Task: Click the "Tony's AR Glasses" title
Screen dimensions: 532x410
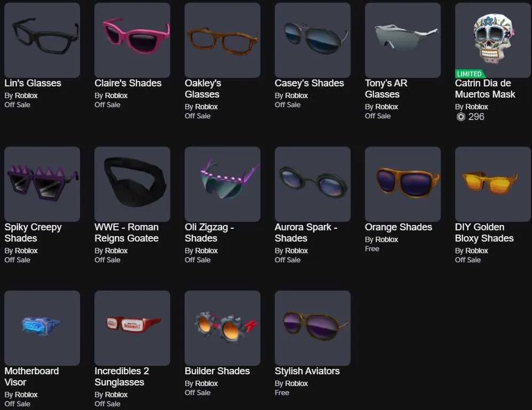Action: pos(386,89)
